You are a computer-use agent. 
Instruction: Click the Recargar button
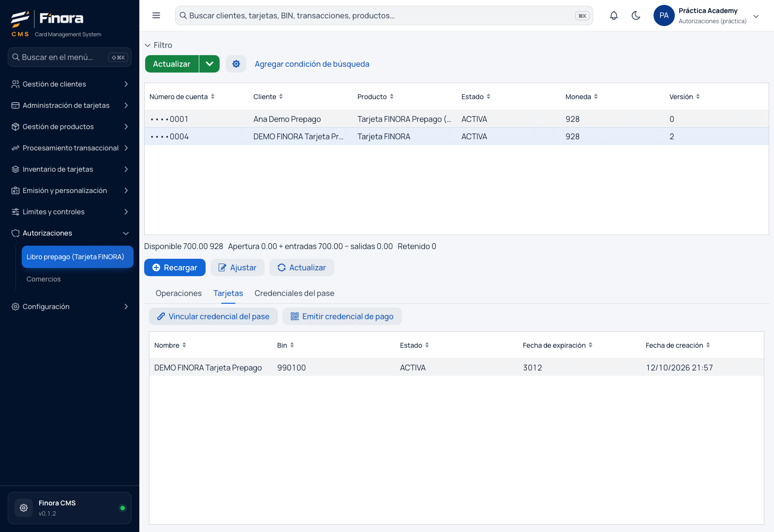175,267
